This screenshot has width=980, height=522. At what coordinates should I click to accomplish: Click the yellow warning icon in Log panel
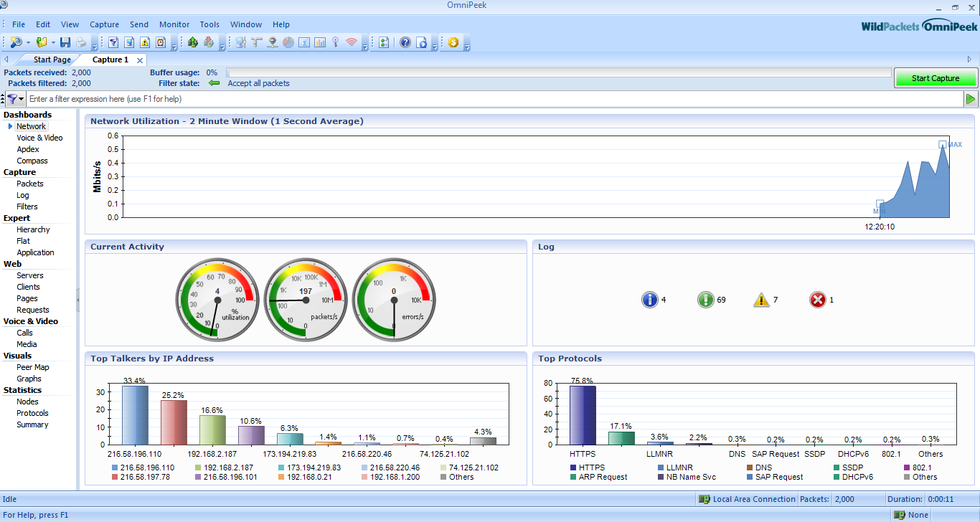[x=761, y=300]
